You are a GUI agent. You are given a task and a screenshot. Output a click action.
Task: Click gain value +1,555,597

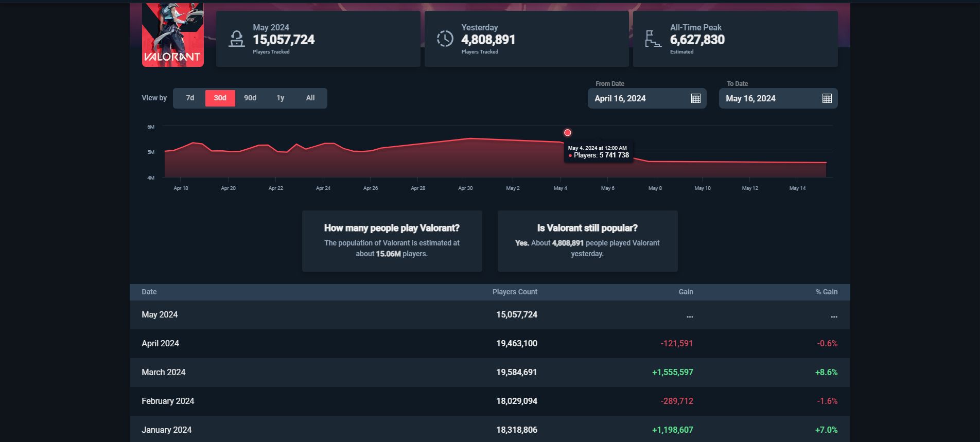(673, 372)
